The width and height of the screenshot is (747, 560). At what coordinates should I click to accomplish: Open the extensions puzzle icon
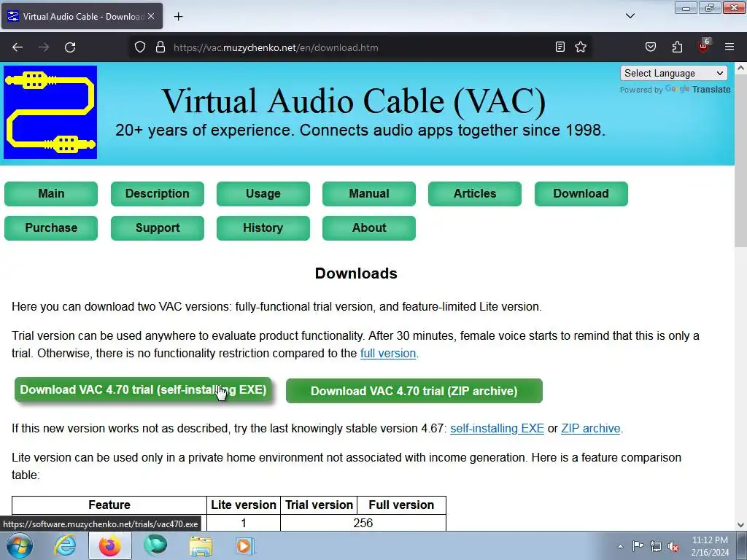pyautogui.click(x=677, y=47)
